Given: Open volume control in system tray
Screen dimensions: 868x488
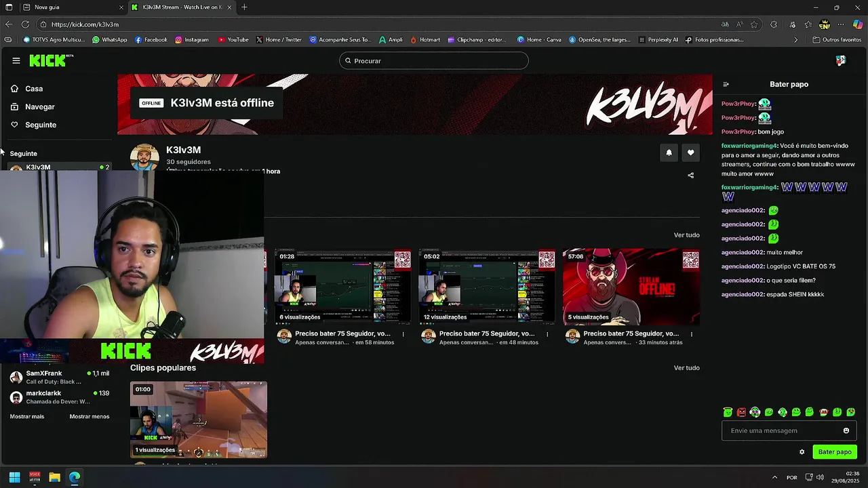Looking at the screenshot, I should (x=820, y=477).
